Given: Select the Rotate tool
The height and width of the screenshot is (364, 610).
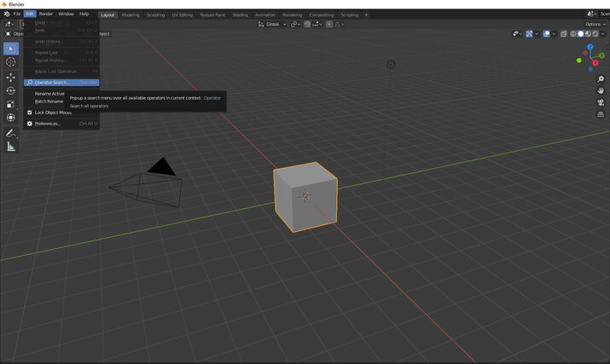Looking at the screenshot, I should (x=11, y=90).
